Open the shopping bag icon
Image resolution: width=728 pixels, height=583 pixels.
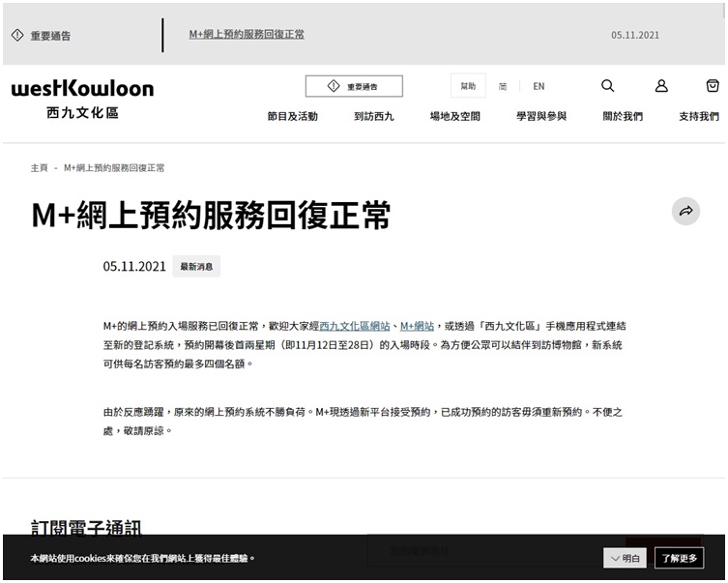(x=713, y=85)
